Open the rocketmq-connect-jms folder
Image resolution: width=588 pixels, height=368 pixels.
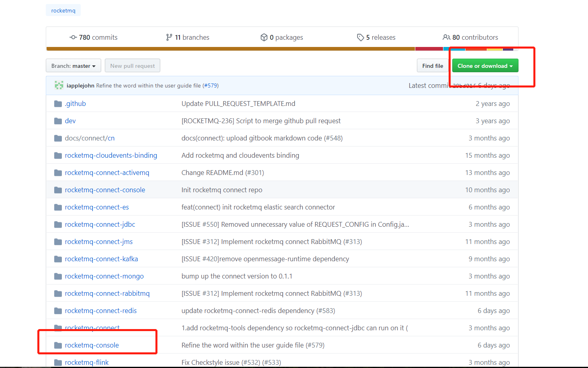coord(99,242)
